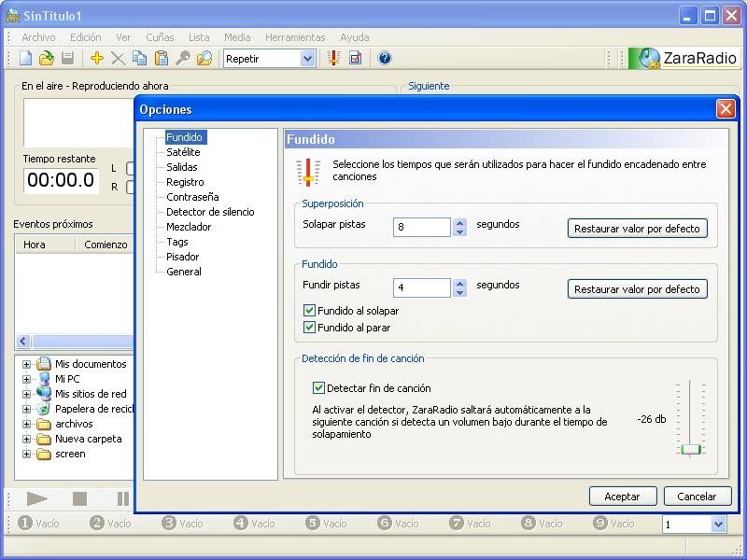
Task: Click the 'Solapar pistas' seconds input field
Action: (422, 227)
